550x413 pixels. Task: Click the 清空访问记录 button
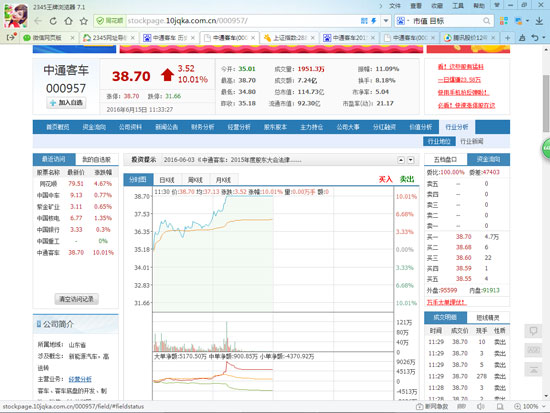(76, 299)
